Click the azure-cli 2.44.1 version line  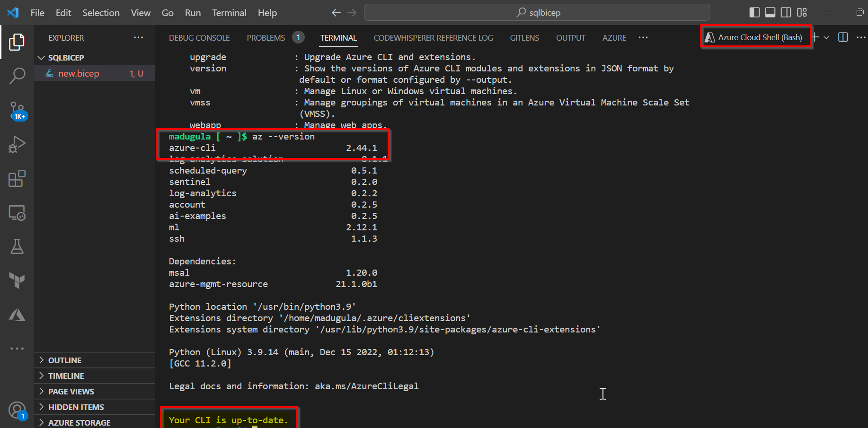[x=273, y=148]
